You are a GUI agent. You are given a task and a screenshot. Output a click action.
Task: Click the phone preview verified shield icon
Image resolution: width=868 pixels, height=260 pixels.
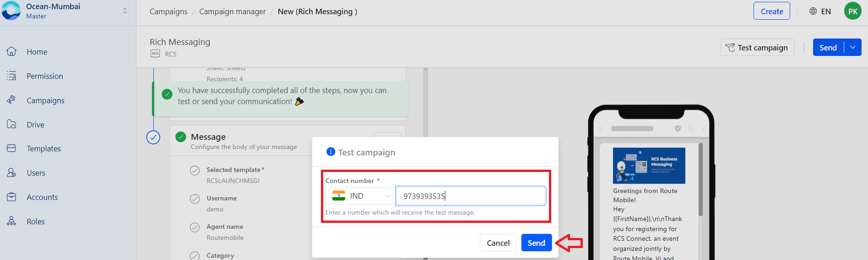[678, 128]
